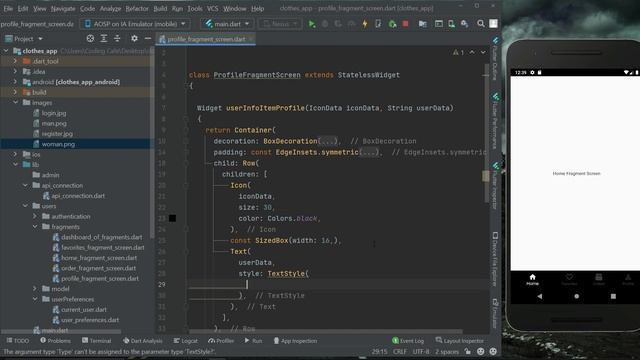The height and width of the screenshot is (360, 640).
Task: Click the 2 spaces indent setting
Action: click(447, 351)
